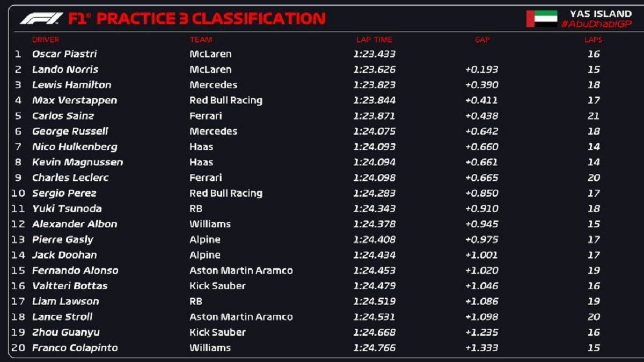The width and height of the screenshot is (644, 362).
Task: Click George Russell's gap of +0.642
Action: 481,131
